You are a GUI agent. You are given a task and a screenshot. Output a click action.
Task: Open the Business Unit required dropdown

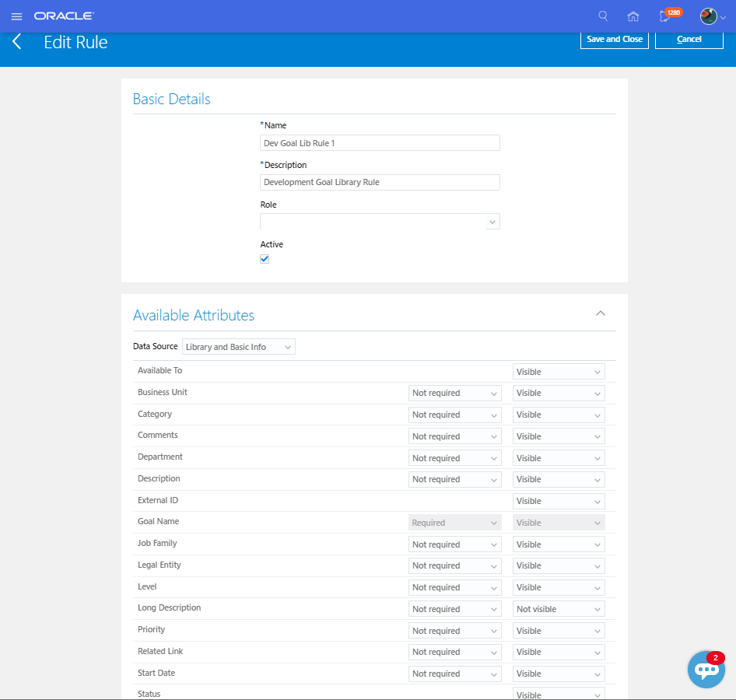tap(454, 393)
